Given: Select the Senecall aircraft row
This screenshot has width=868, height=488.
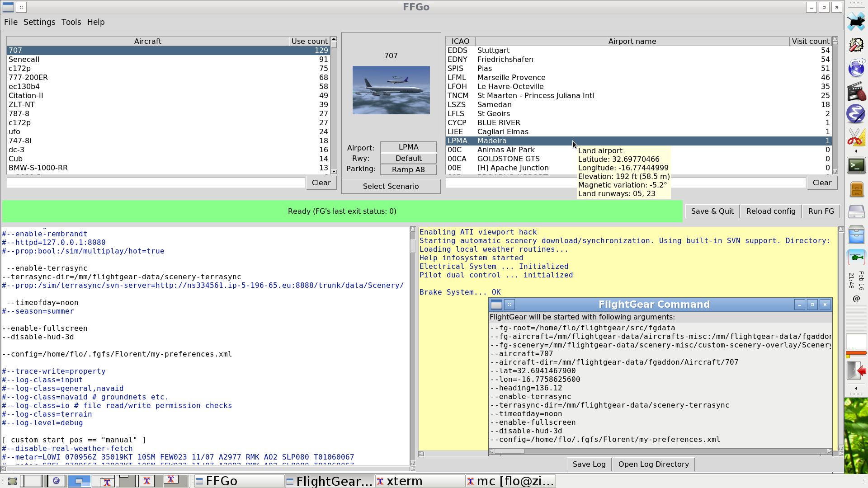Looking at the screenshot, I should [x=168, y=60].
